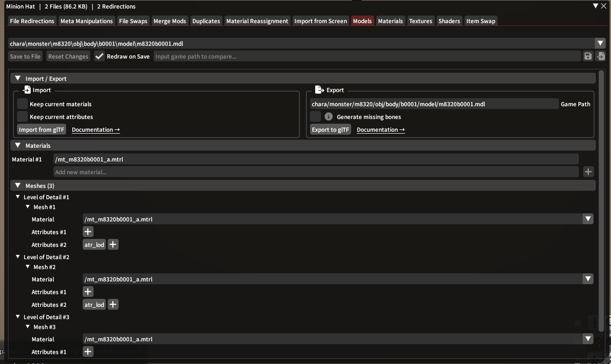Edit the Material #1 name field
This screenshot has height=364, width=611.
click(x=316, y=159)
